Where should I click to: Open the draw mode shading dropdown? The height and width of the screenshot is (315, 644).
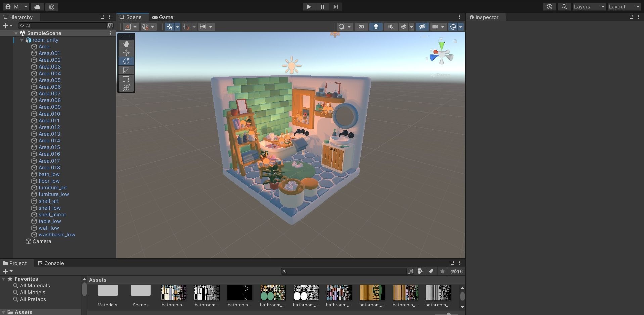[345, 27]
